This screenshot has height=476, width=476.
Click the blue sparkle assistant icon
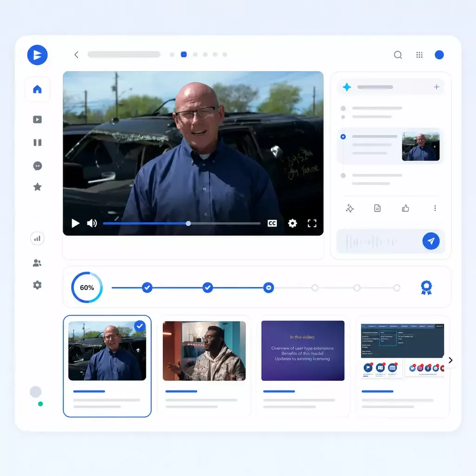[x=347, y=87]
